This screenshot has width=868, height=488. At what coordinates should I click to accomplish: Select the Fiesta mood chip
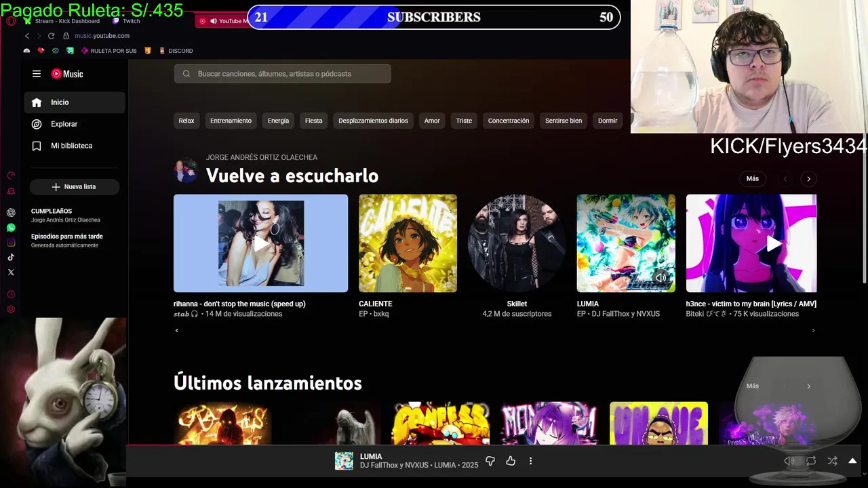click(x=313, y=121)
